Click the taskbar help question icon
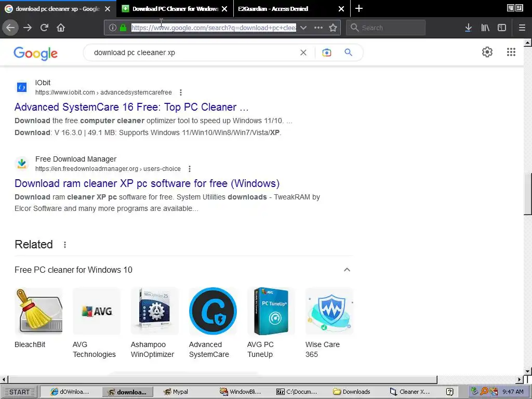 coord(449,392)
